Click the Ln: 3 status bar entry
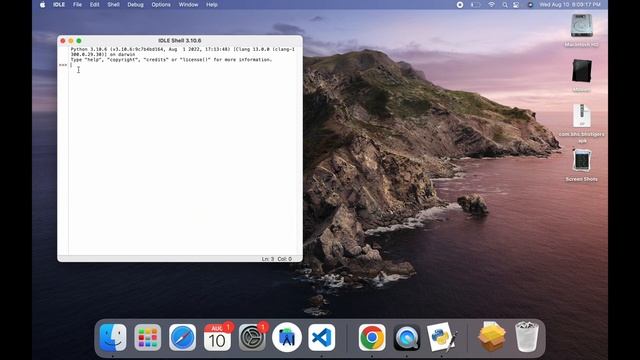The image size is (640, 360). click(x=268, y=259)
